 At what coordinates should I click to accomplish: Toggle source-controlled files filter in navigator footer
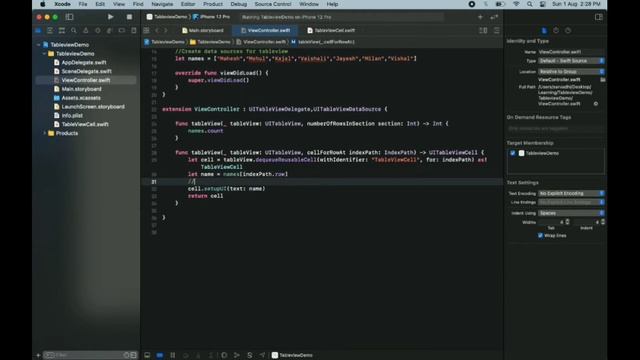(133, 355)
